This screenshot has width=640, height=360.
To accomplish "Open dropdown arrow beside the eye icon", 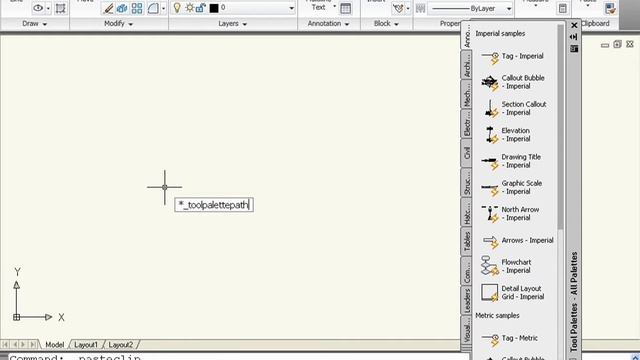I will point(48,9).
